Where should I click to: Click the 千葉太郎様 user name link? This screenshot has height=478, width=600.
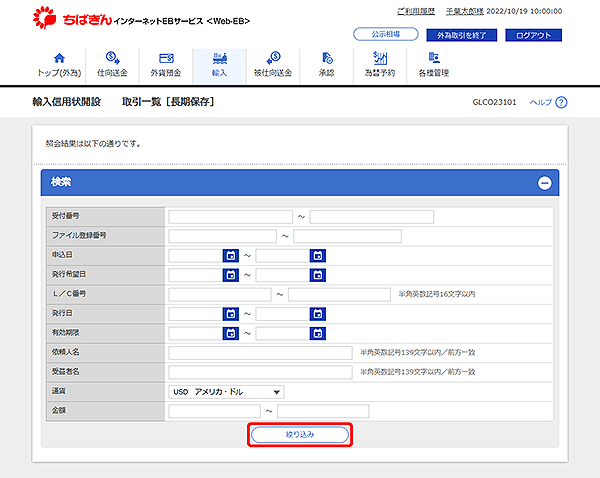pos(465,11)
